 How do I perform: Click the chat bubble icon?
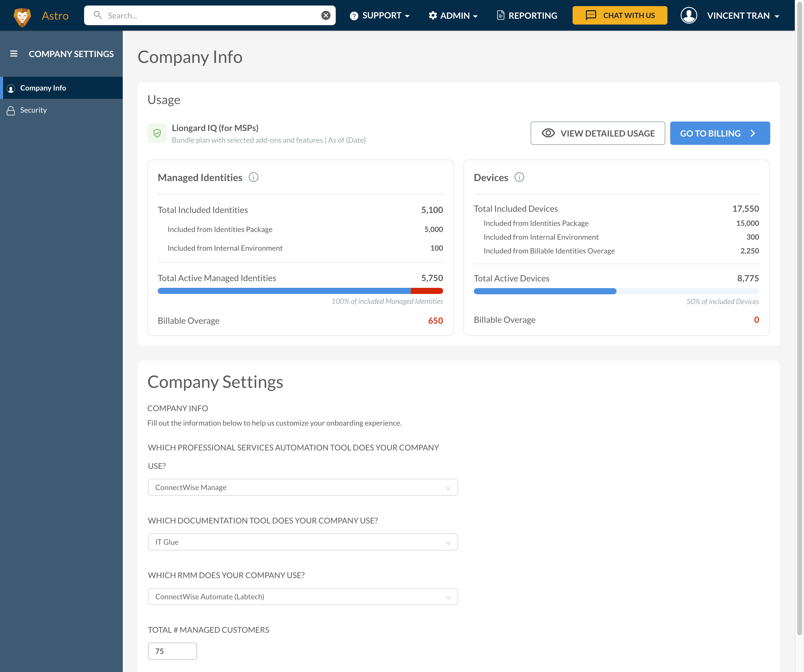tap(591, 15)
